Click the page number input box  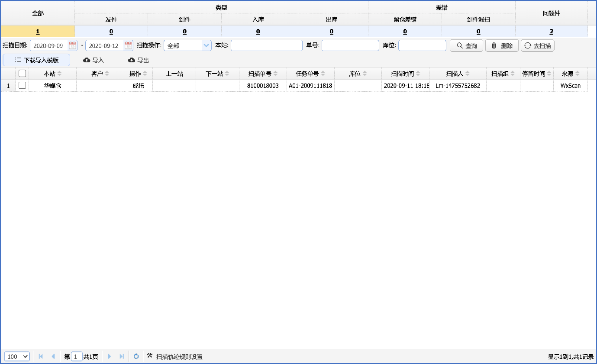pyautogui.click(x=77, y=356)
